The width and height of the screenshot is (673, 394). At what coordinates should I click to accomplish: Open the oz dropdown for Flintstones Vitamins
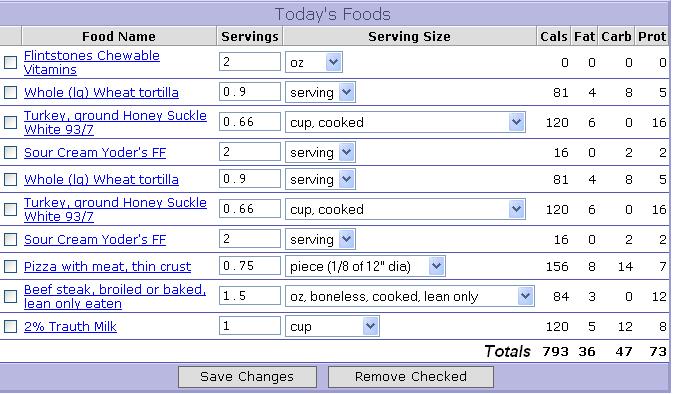click(x=314, y=63)
